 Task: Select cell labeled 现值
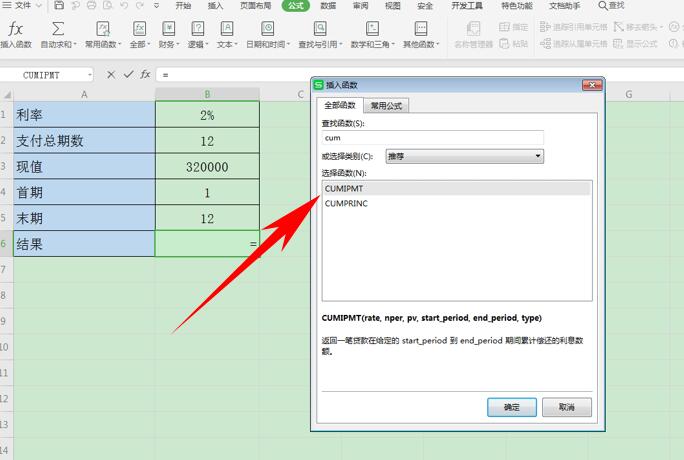click(84, 166)
